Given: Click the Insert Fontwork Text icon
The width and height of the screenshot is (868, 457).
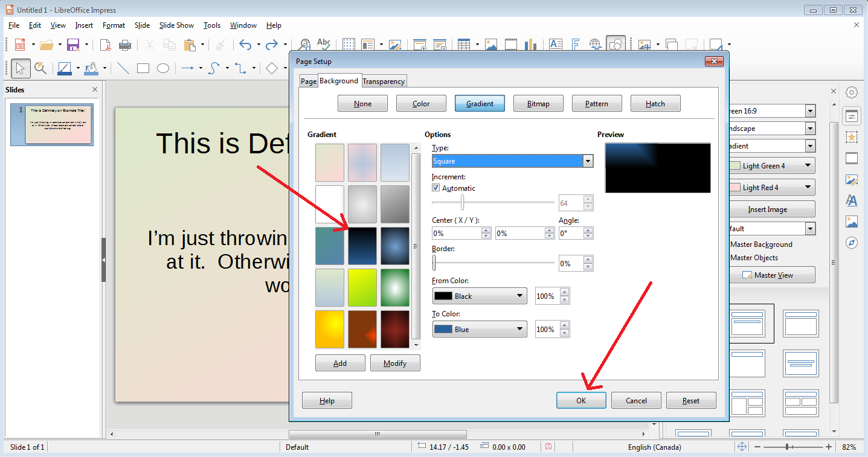Looking at the screenshot, I should click(x=576, y=45).
